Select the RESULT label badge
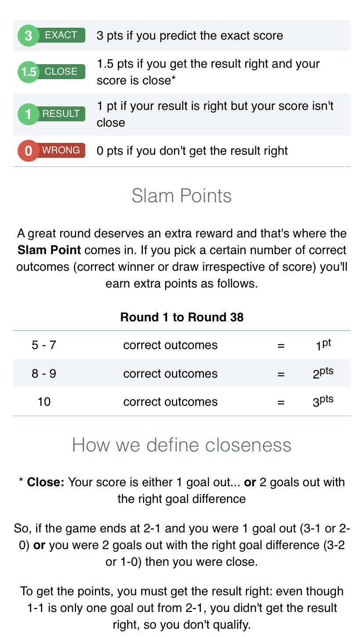Image resolution: width=364 pixels, height=637 pixels. [61, 114]
